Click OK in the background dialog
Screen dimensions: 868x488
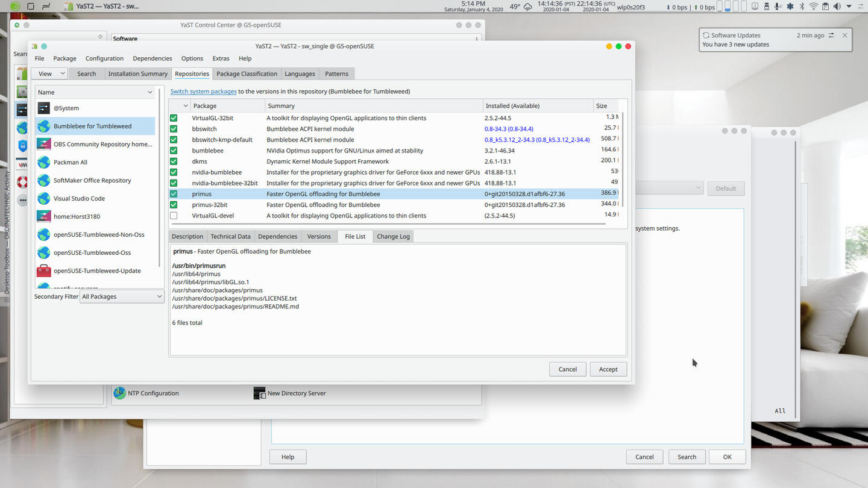(x=727, y=457)
